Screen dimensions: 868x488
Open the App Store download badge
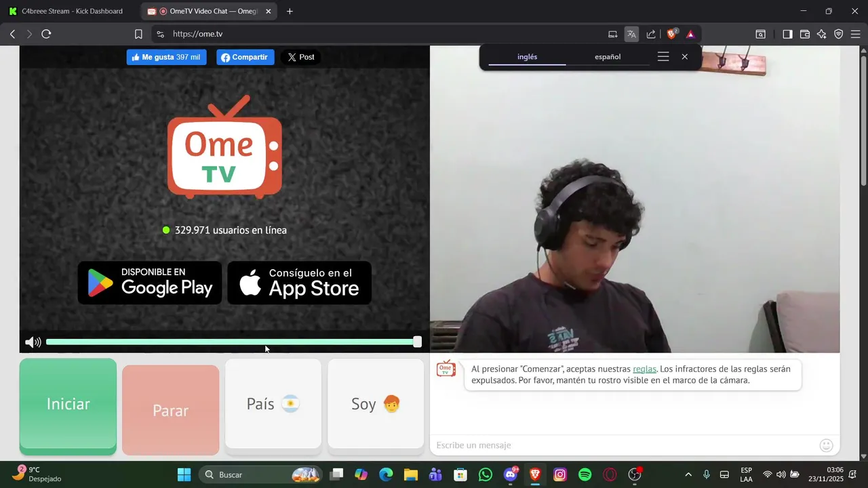pyautogui.click(x=299, y=283)
